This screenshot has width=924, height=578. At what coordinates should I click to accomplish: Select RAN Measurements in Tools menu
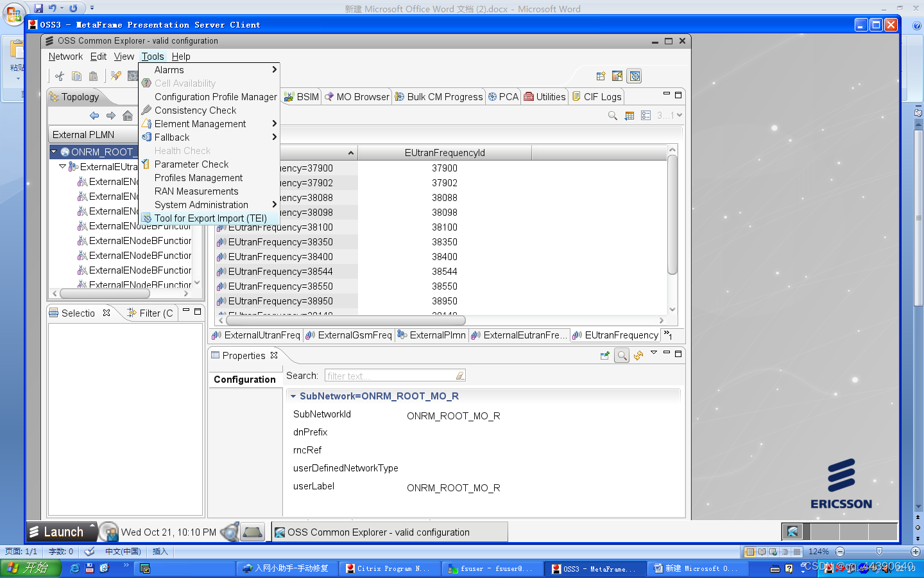(209, 191)
